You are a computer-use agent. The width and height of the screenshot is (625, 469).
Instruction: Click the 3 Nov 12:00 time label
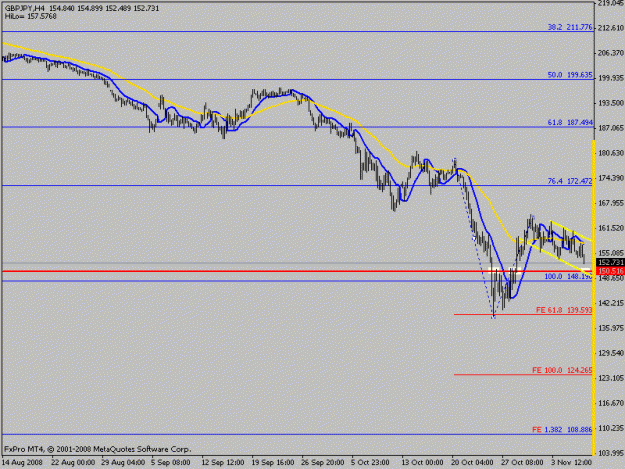[x=572, y=463]
